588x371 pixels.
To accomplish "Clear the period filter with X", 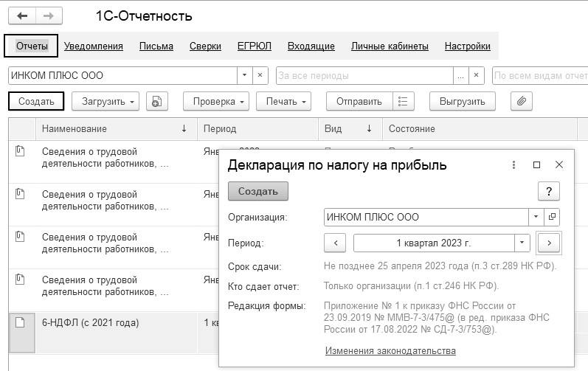I will pos(477,75).
